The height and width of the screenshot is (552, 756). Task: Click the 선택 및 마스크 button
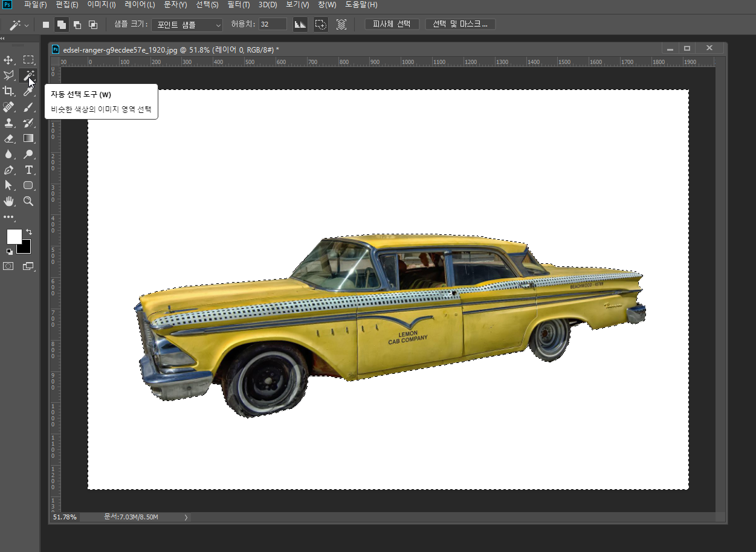pos(460,24)
